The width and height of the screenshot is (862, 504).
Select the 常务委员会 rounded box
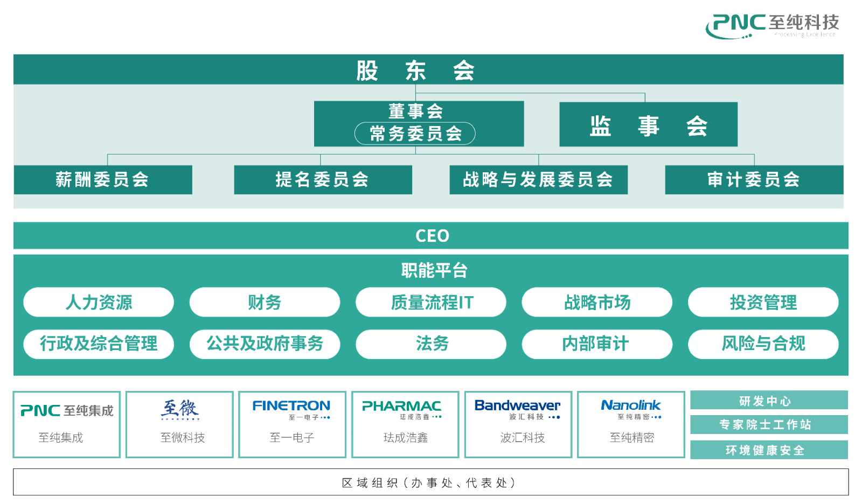tap(415, 134)
